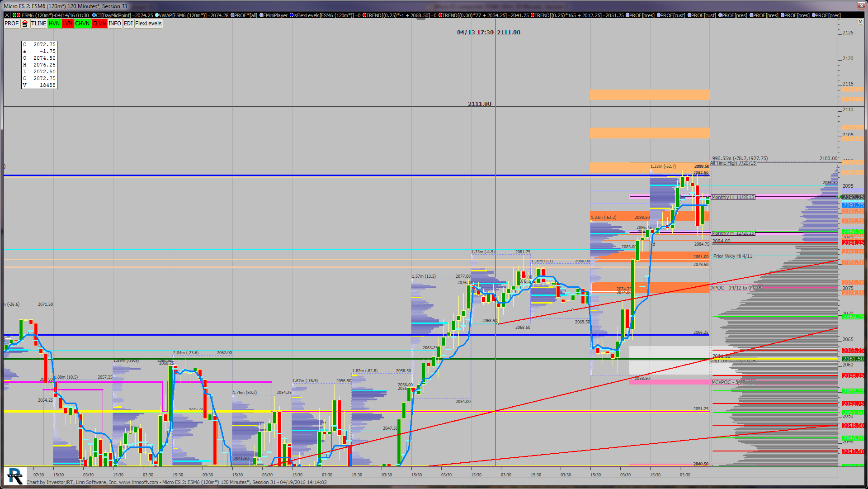The height and width of the screenshot is (489, 868).
Task: Select the 'CVPOC - 04/12' annotation label
Action: click(x=736, y=288)
